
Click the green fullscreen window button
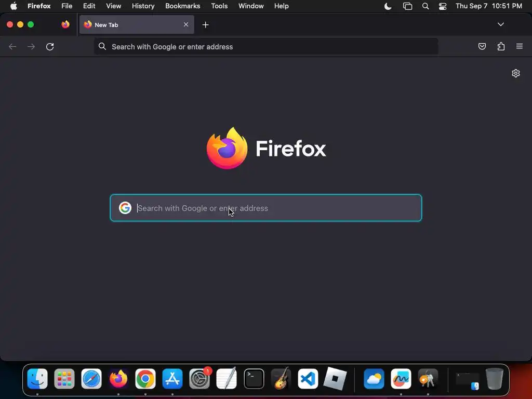pyautogui.click(x=31, y=24)
